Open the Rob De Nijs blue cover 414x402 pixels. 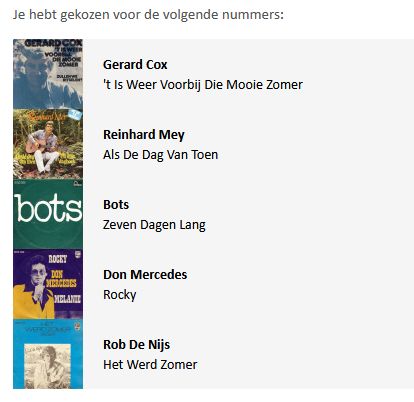pos(48,354)
